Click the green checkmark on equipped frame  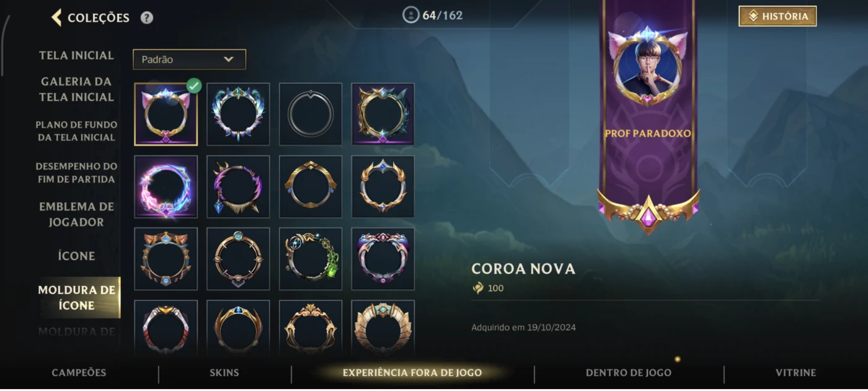[x=194, y=86]
